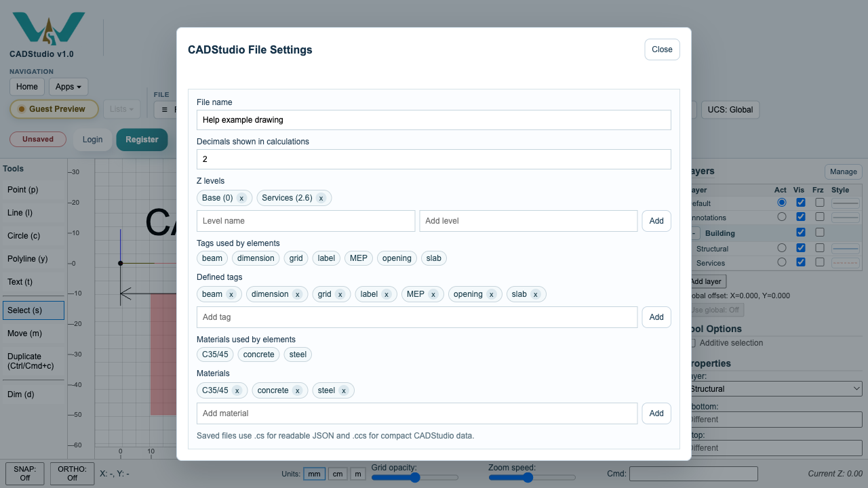The width and height of the screenshot is (868, 488).
Task: Select cm units
Action: pos(338,474)
